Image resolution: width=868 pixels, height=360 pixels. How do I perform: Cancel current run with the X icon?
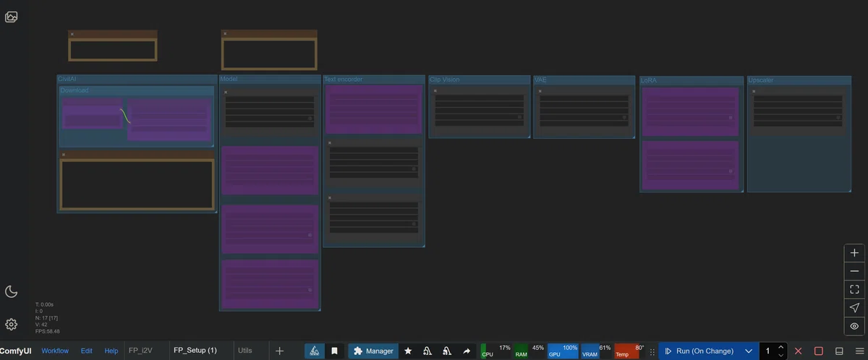coord(799,351)
